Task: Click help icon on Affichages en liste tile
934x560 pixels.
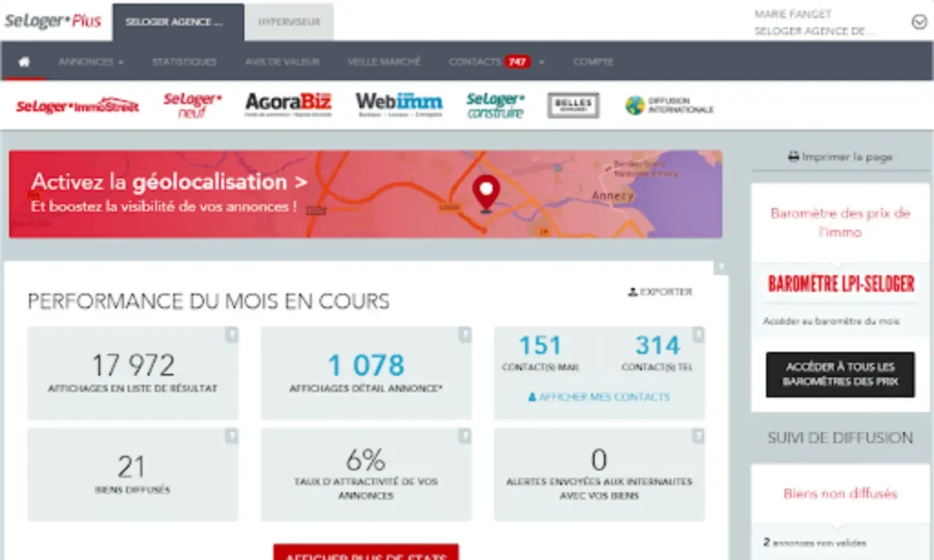Action: coord(232,336)
